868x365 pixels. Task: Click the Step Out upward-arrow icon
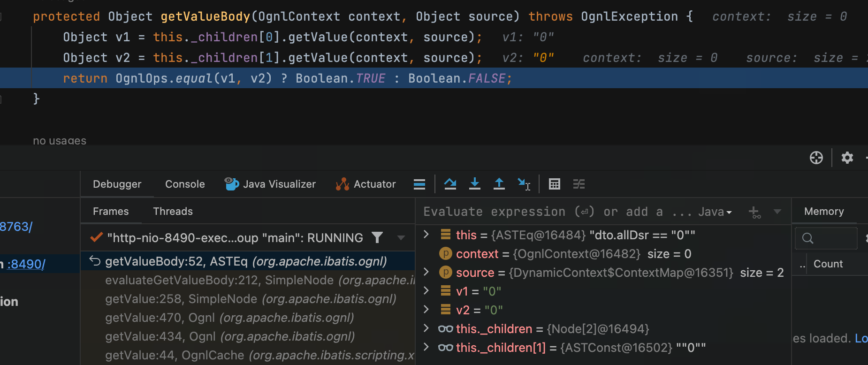pos(499,184)
